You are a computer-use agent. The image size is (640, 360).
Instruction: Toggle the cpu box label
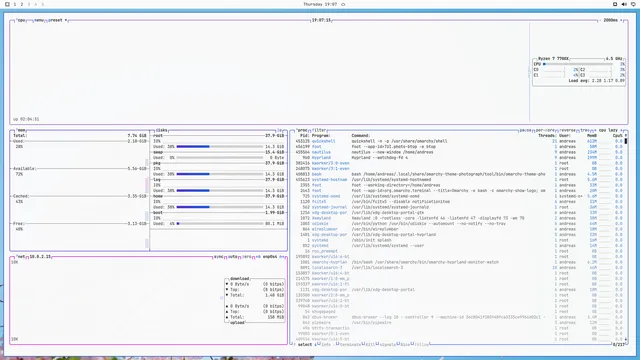pyautogui.click(x=21, y=20)
